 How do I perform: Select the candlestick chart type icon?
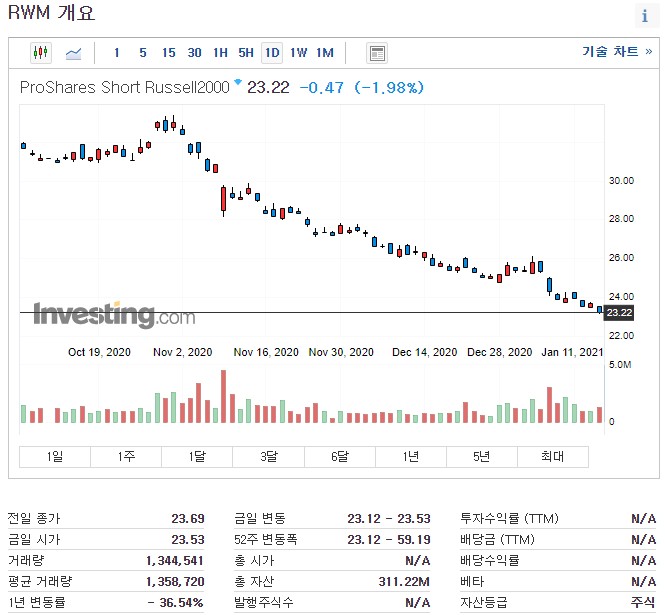(x=41, y=53)
